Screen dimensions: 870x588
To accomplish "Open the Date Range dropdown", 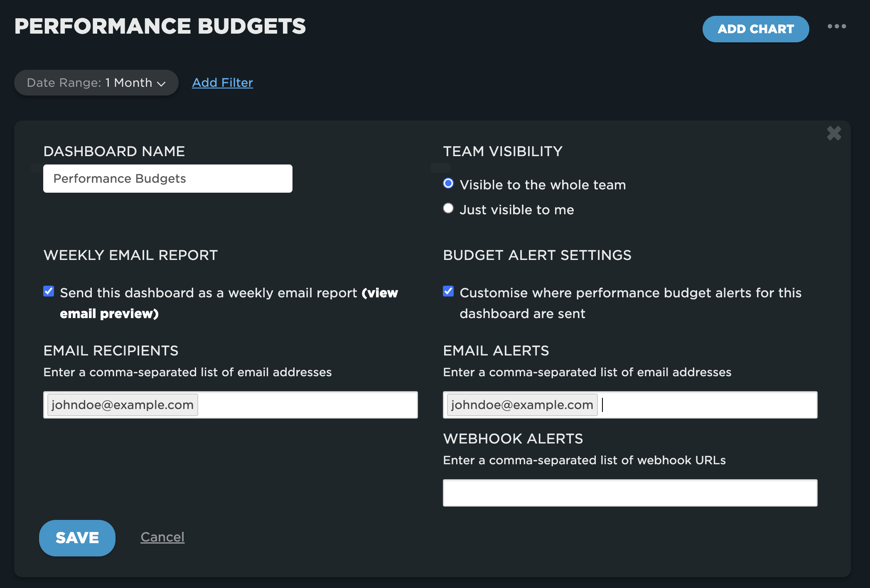I will click(96, 83).
